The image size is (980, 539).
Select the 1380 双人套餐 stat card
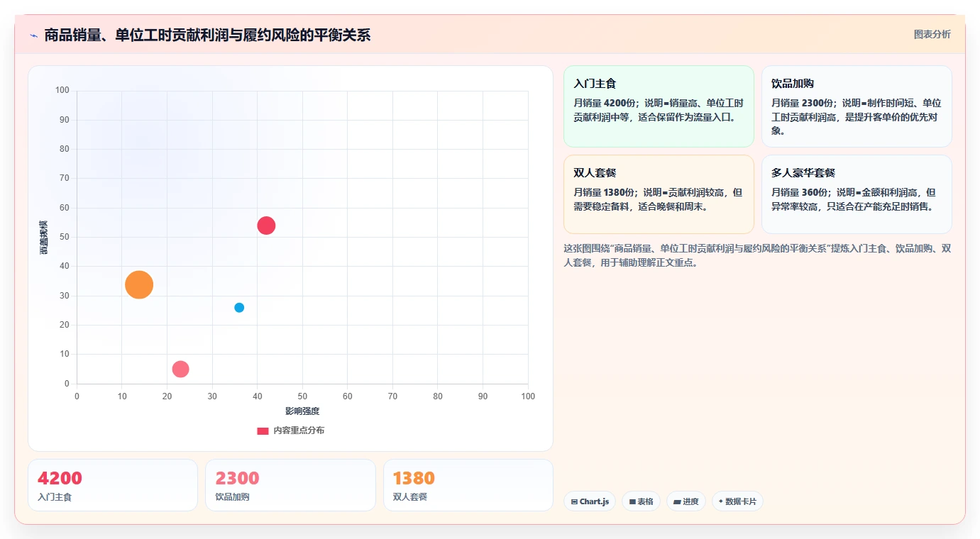468,485
